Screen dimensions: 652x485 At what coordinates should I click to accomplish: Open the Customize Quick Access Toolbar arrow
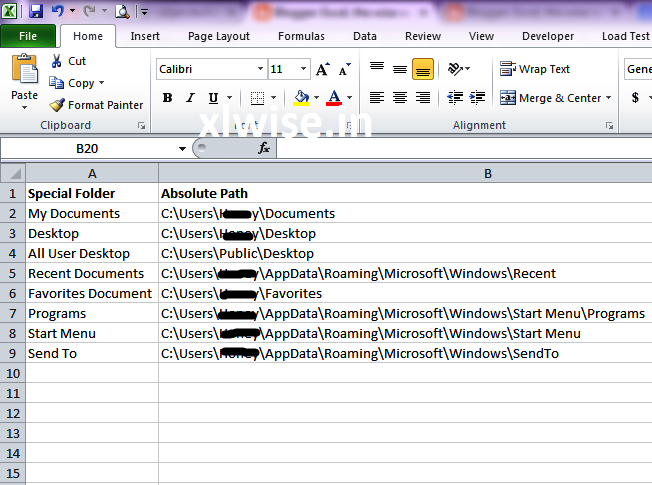144,12
